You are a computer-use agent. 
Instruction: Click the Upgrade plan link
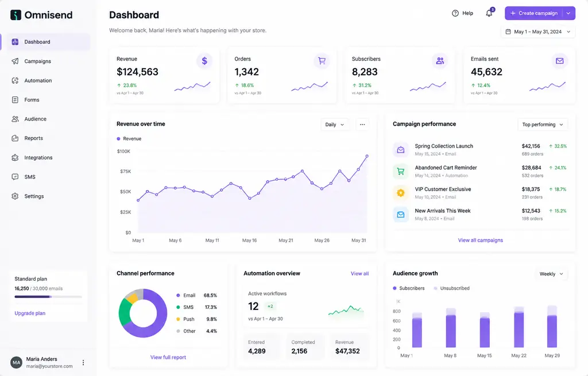coord(30,313)
